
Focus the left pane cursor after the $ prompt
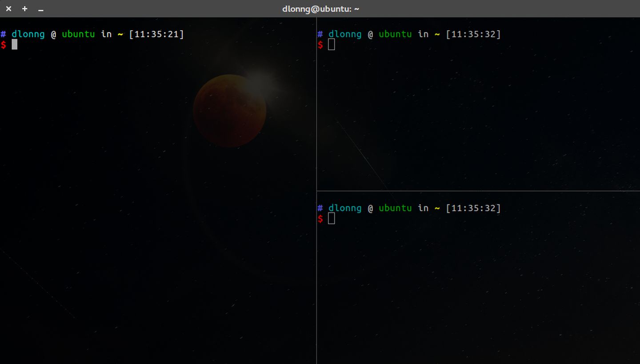[x=15, y=44]
